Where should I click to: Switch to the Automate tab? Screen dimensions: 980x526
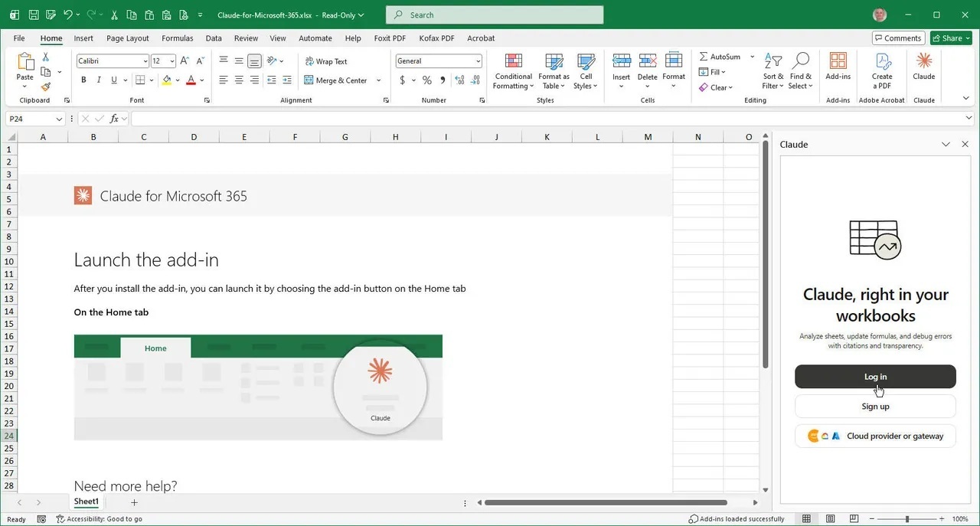click(x=315, y=38)
